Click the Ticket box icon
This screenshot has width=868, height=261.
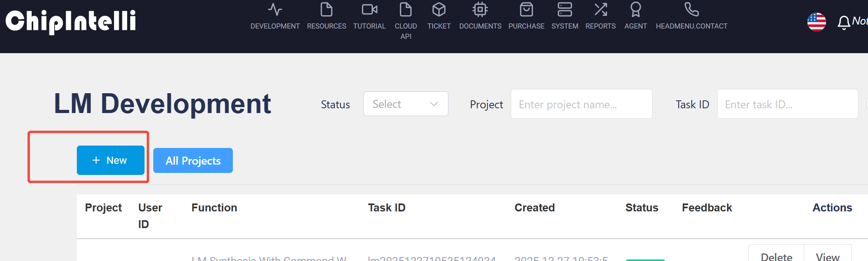tap(439, 10)
